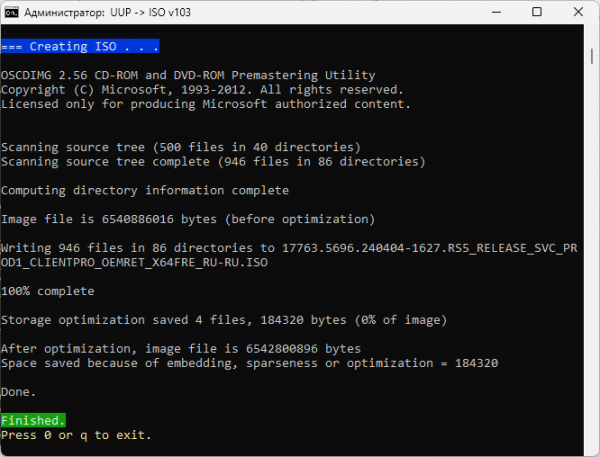Click the 'Storage optimization saved 4 files' line
The height and width of the screenshot is (457, 600).
224,320
